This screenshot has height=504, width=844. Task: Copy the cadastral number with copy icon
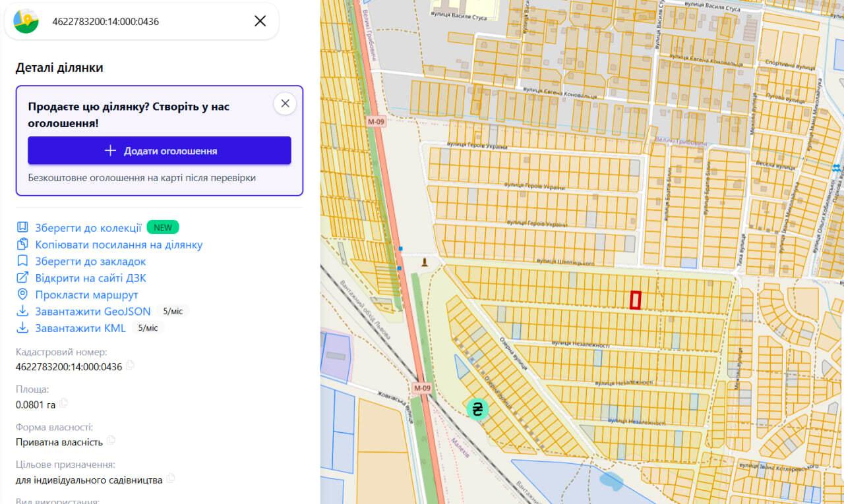[130, 365]
